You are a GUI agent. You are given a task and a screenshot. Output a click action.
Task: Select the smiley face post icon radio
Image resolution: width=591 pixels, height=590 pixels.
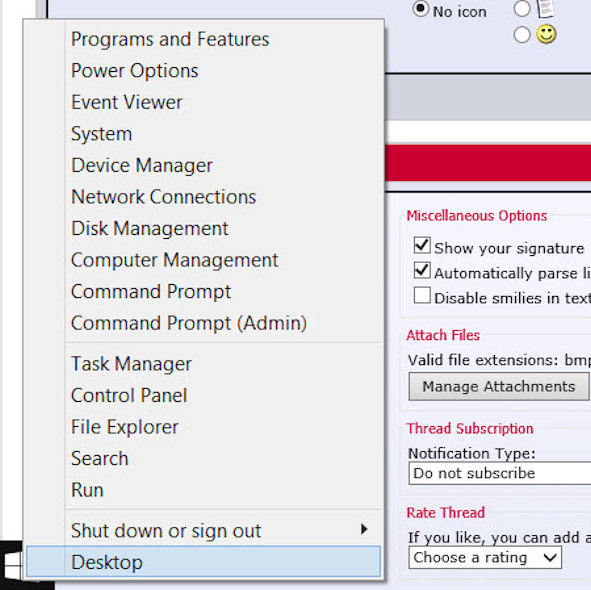(x=522, y=35)
